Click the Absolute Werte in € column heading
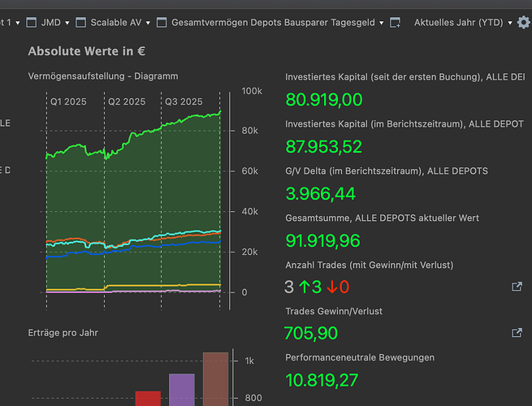Viewport: 532px width, 406px height. 86,51
